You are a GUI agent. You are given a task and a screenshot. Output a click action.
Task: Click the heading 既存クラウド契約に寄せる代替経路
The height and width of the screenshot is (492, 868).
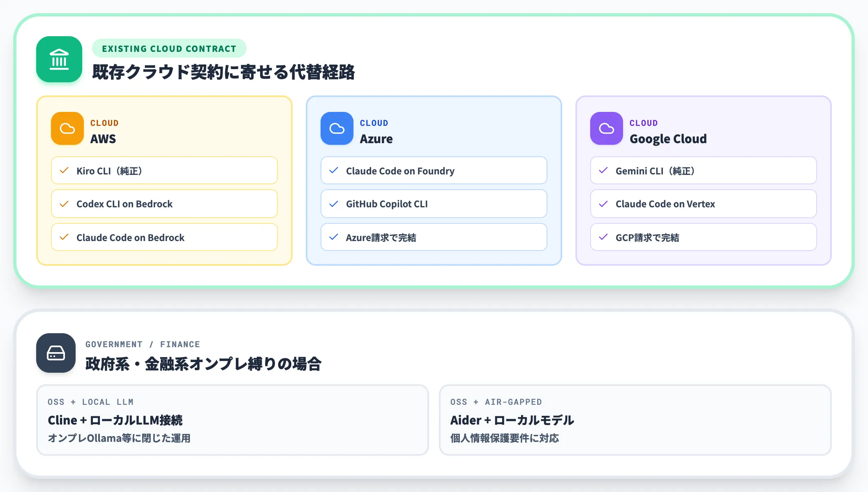pos(224,72)
